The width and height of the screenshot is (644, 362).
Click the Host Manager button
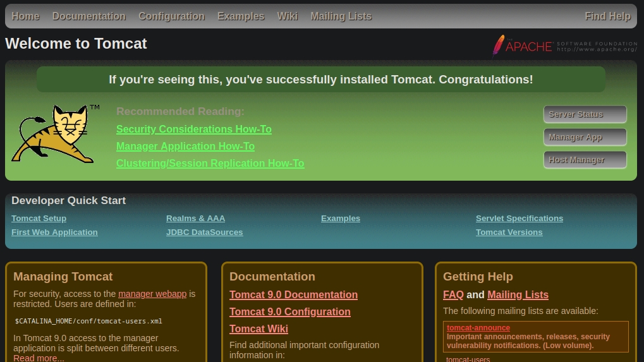click(x=585, y=160)
